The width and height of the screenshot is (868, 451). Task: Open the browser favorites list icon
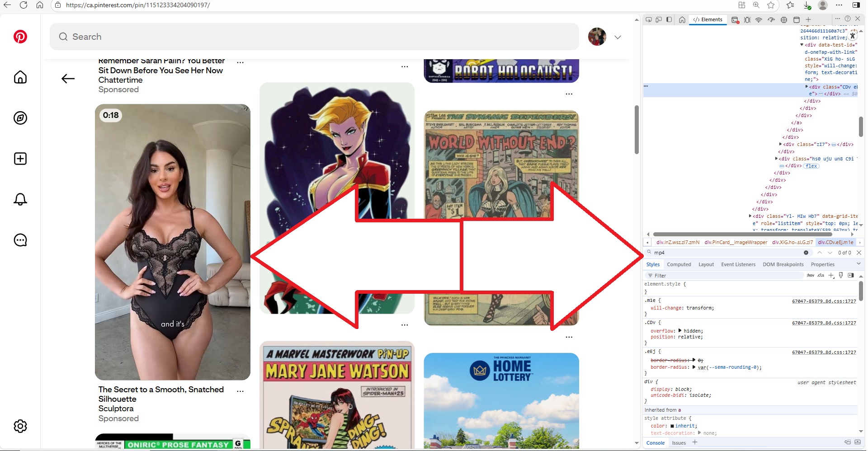790,5
